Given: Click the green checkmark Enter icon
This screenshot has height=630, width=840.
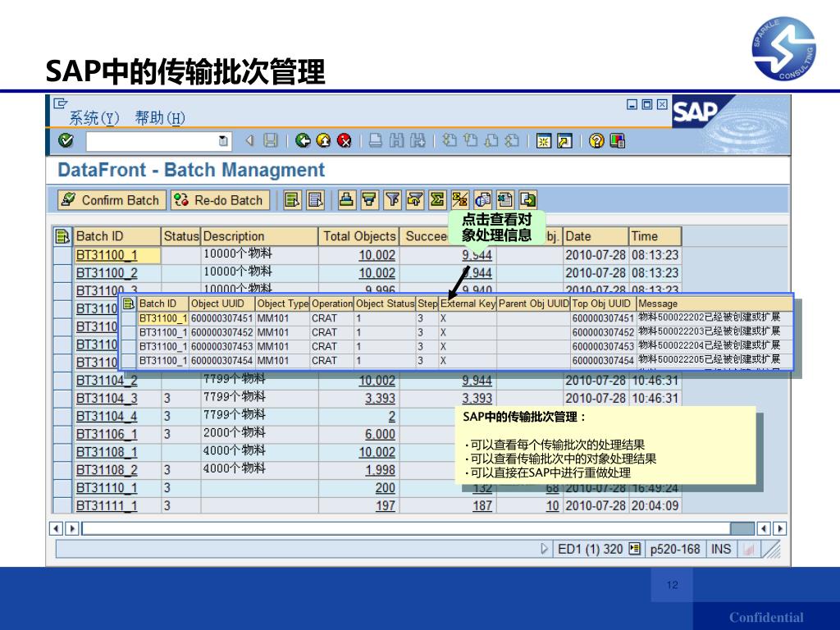Looking at the screenshot, I should (x=66, y=141).
